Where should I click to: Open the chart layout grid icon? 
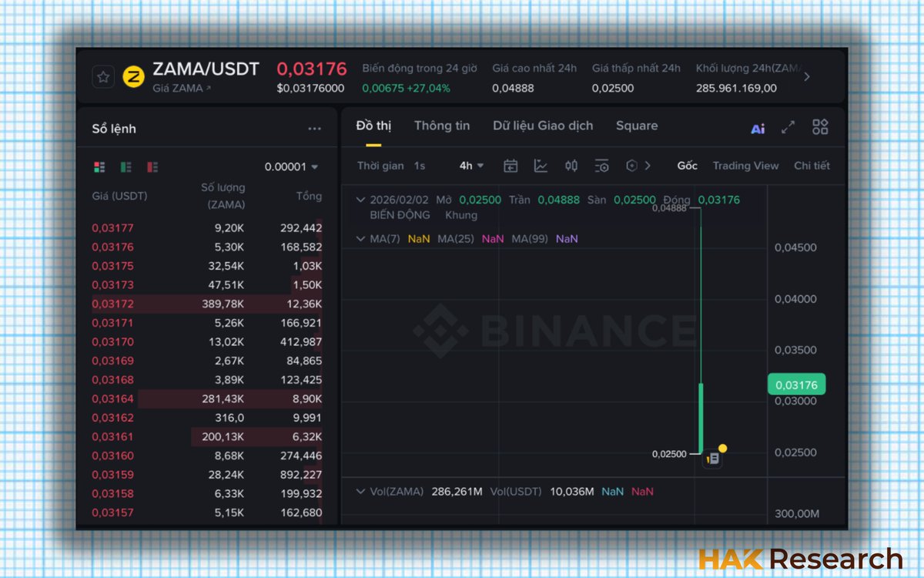(820, 127)
